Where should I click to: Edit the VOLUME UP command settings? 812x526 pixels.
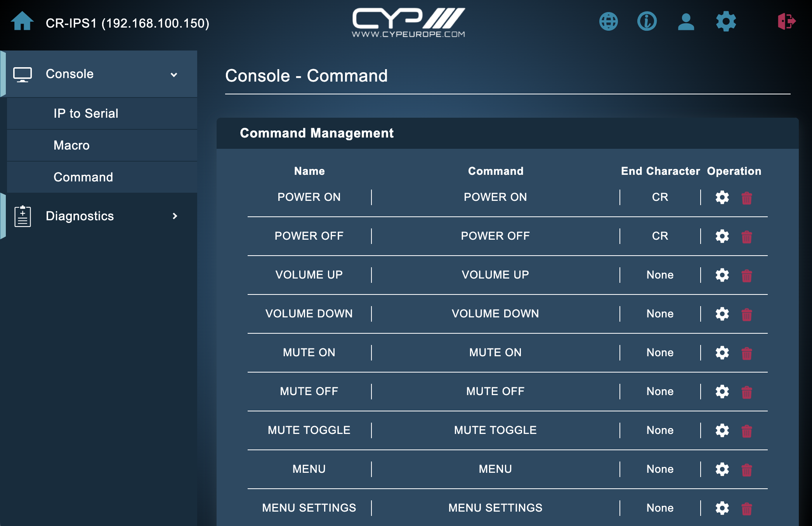722,275
